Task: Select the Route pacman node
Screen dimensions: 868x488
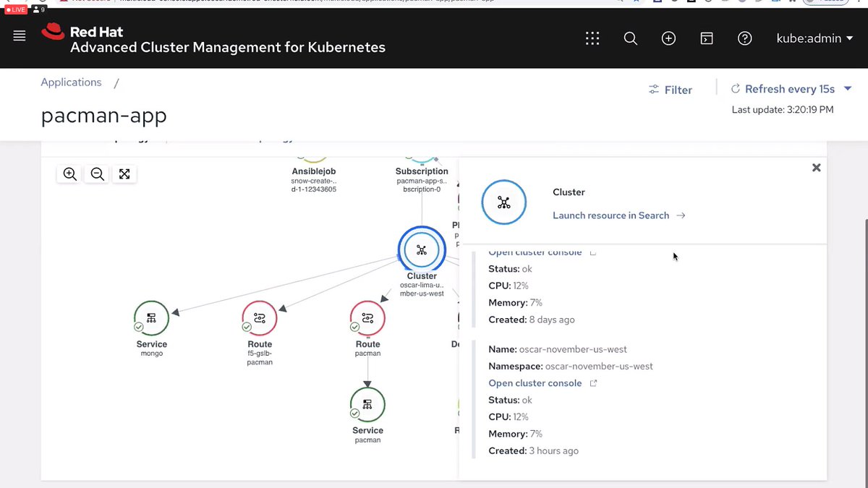Action: 367,318
